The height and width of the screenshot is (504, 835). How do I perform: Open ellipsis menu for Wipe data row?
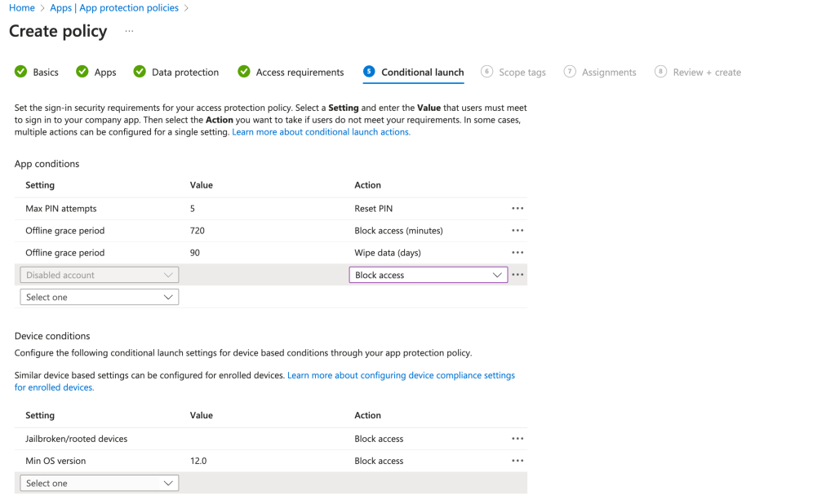[x=517, y=253]
